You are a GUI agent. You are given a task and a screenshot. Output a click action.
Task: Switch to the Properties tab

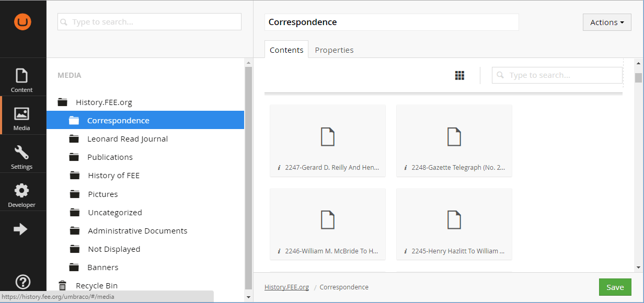[x=334, y=50]
